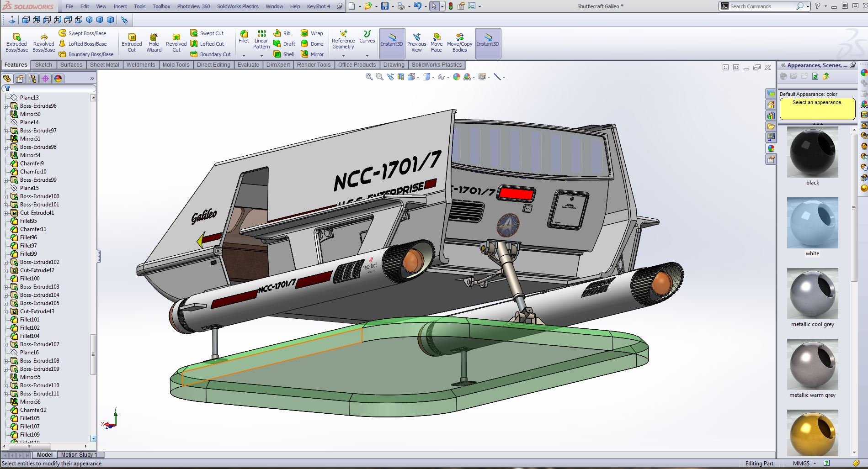Select the Linear Pattern tool
This screenshot has width=868, height=469.
261,40
